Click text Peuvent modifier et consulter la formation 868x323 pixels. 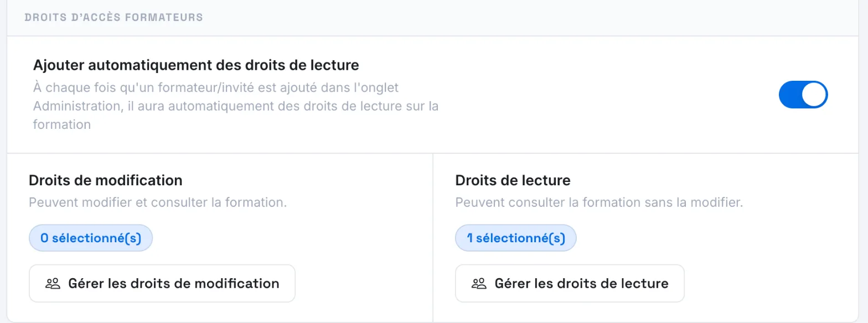point(158,202)
